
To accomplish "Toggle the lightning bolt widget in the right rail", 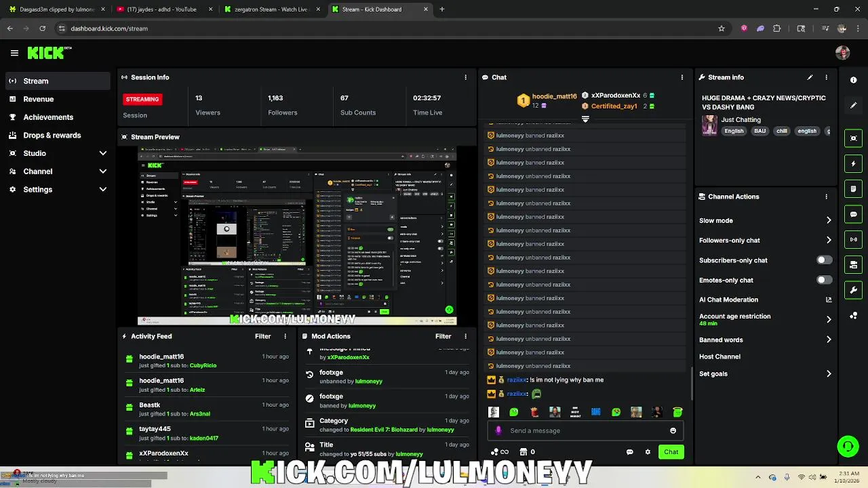I will [854, 163].
